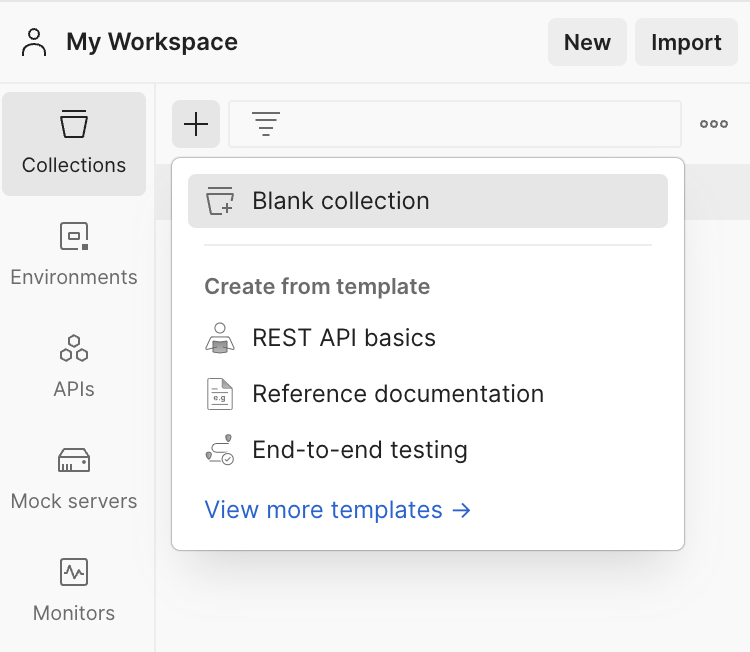Viewport: 750px width, 652px height.
Task: Click the End-to-end testing flow icon
Action: click(x=220, y=451)
